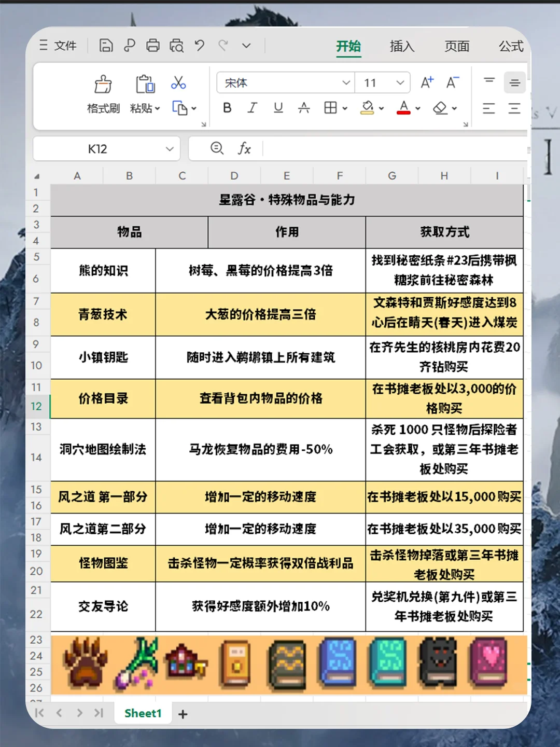
Task: Click the 小镇钥匙 cell
Action: click(x=103, y=357)
